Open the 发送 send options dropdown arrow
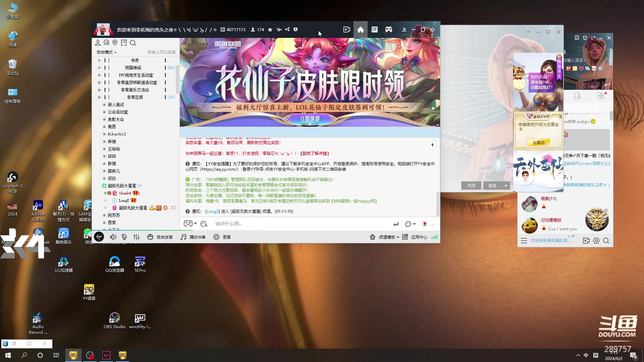The height and width of the screenshot is (362, 644). (506, 186)
